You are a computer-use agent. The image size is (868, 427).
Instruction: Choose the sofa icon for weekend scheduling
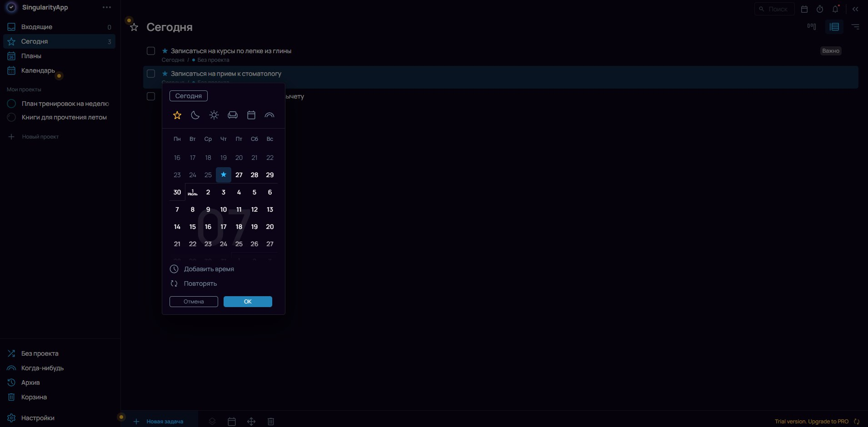tap(232, 115)
